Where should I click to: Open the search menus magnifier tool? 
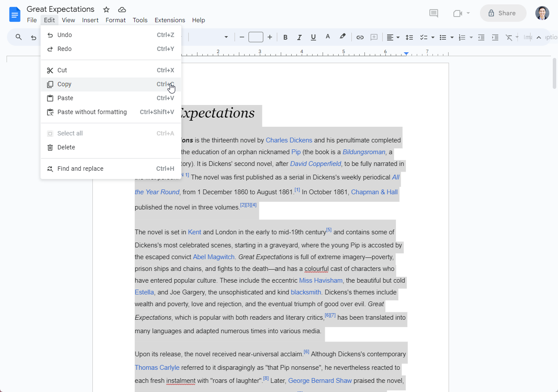click(x=19, y=37)
